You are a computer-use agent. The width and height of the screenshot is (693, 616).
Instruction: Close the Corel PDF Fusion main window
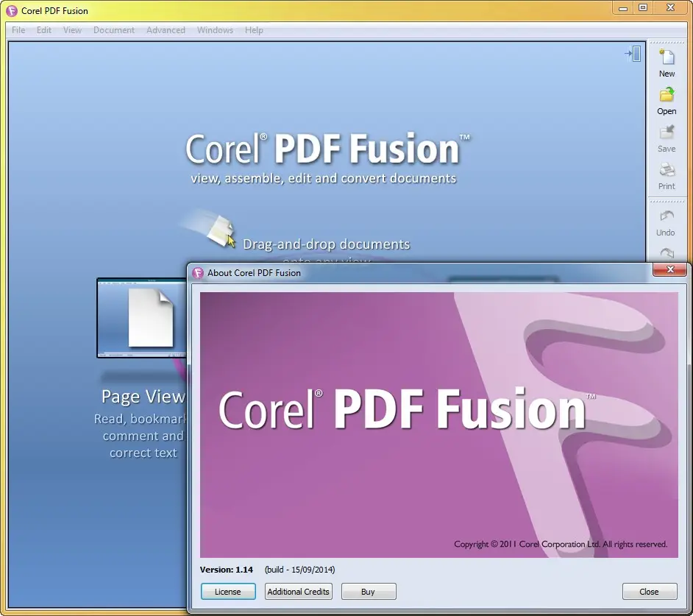click(670, 8)
